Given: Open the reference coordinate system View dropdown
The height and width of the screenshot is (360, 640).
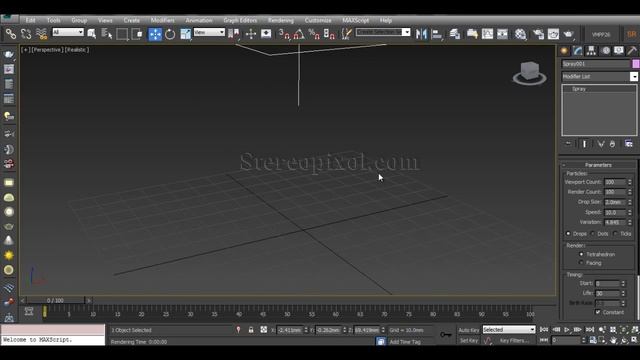Looking at the screenshot, I should (x=209, y=32).
